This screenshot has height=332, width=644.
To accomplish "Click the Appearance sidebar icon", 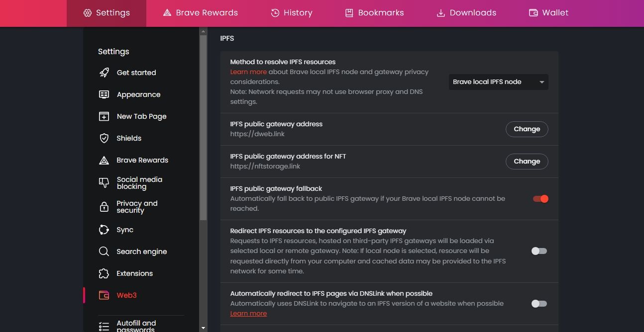I will (104, 94).
